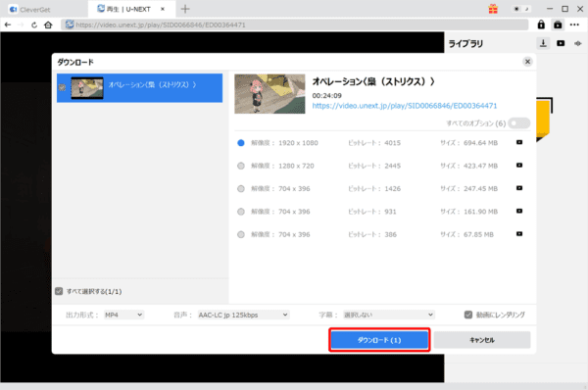Click the cancel button in the dialog
This screenshot has height=390, width=588.
point(482,340)
